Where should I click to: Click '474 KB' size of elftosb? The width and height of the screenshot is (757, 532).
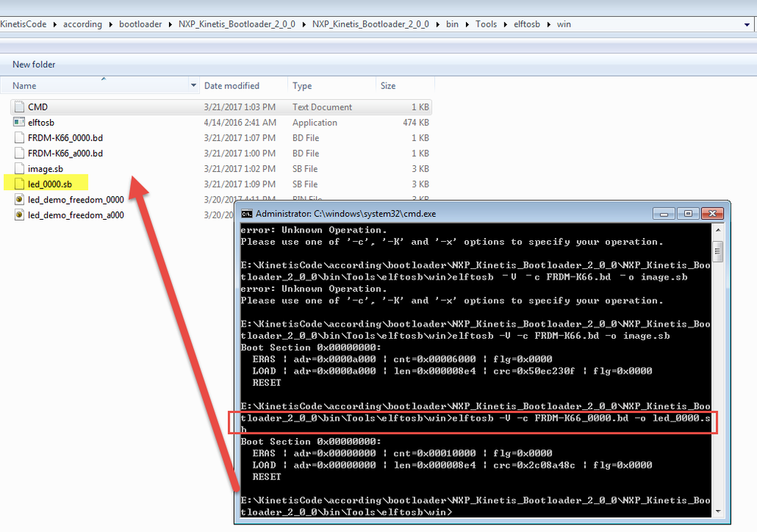416,122
